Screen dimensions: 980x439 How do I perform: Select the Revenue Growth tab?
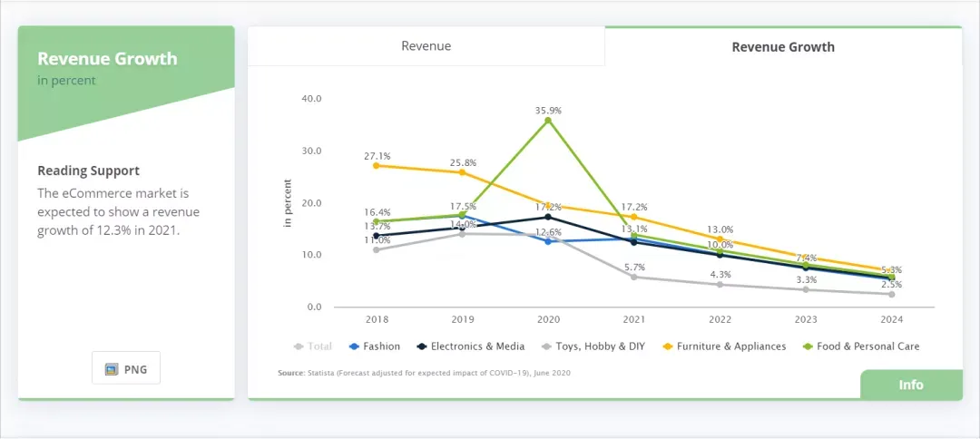783,47
